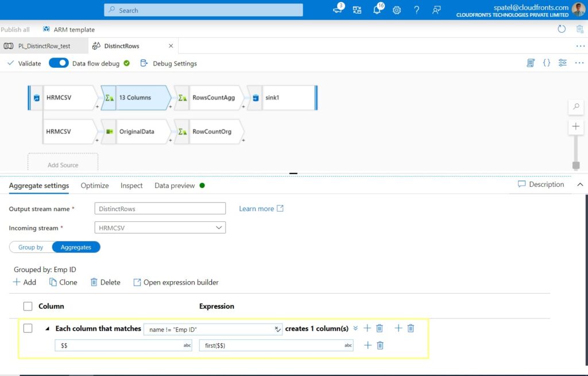Open the data flow properties sliders icon
The image size is (588, 376).
point(563,63)
